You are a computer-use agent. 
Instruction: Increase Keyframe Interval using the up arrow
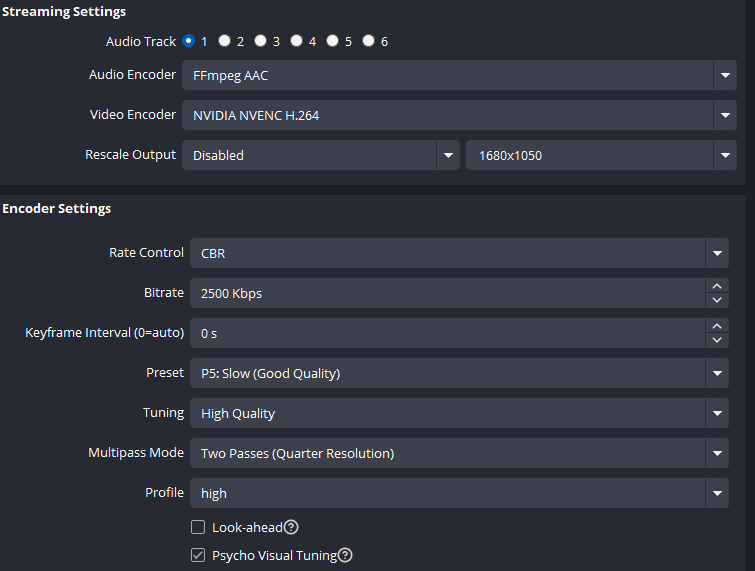717,326
